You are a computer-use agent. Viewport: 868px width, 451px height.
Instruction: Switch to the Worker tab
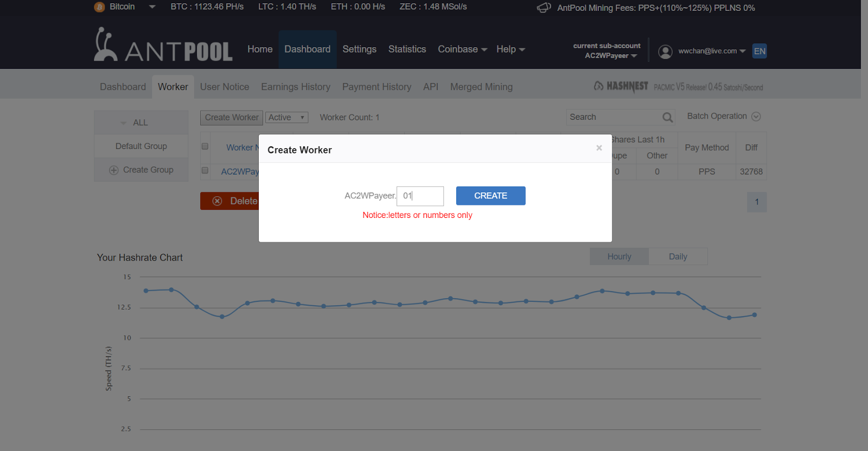173,87
